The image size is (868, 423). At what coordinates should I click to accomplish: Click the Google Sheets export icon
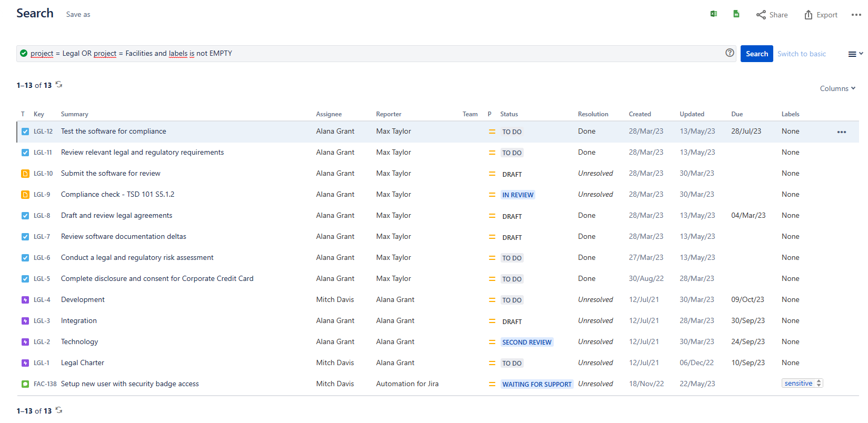click(736, 14)
